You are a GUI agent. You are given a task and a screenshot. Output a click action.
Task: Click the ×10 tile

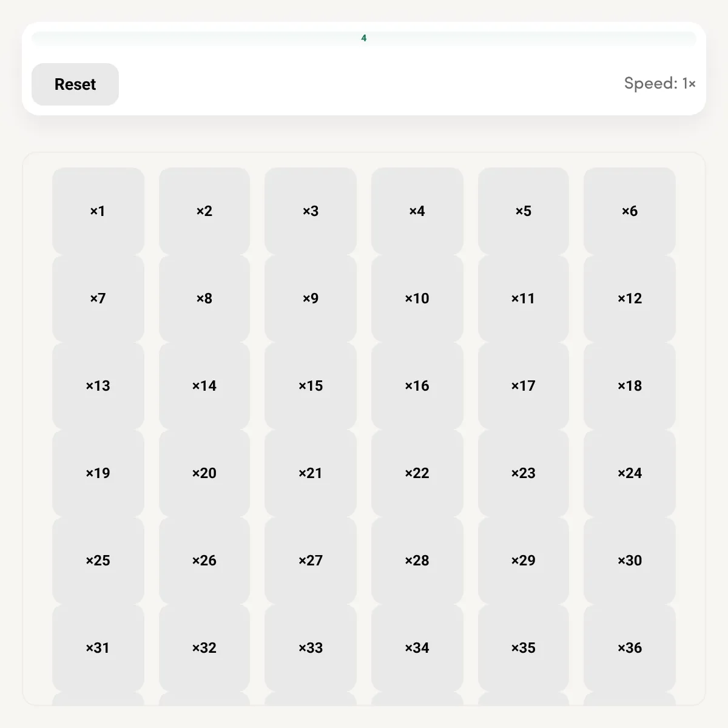(417, 298)
